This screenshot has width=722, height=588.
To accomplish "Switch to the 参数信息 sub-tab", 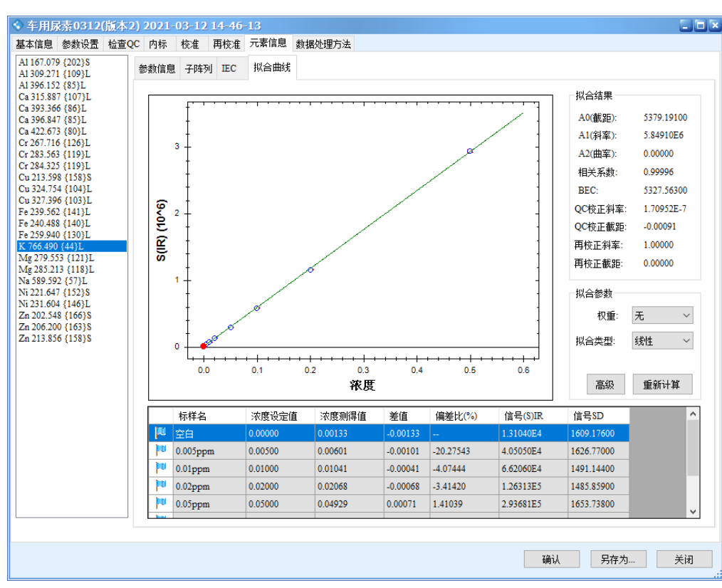I will [157, 69].
